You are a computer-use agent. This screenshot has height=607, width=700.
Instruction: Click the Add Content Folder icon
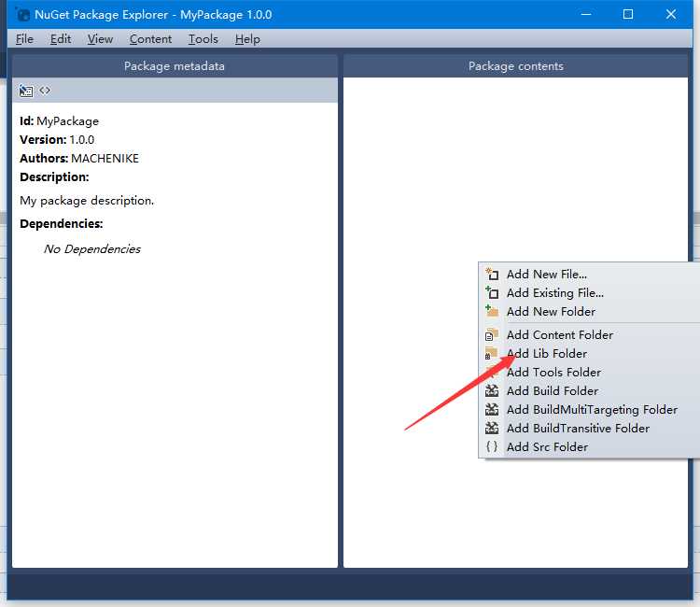[492, 334]
